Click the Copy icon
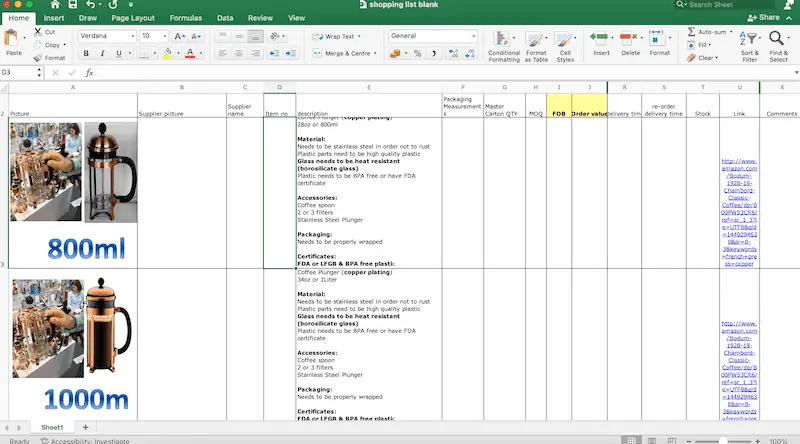This screenshot has height=444, width=800. pos(38,45)
